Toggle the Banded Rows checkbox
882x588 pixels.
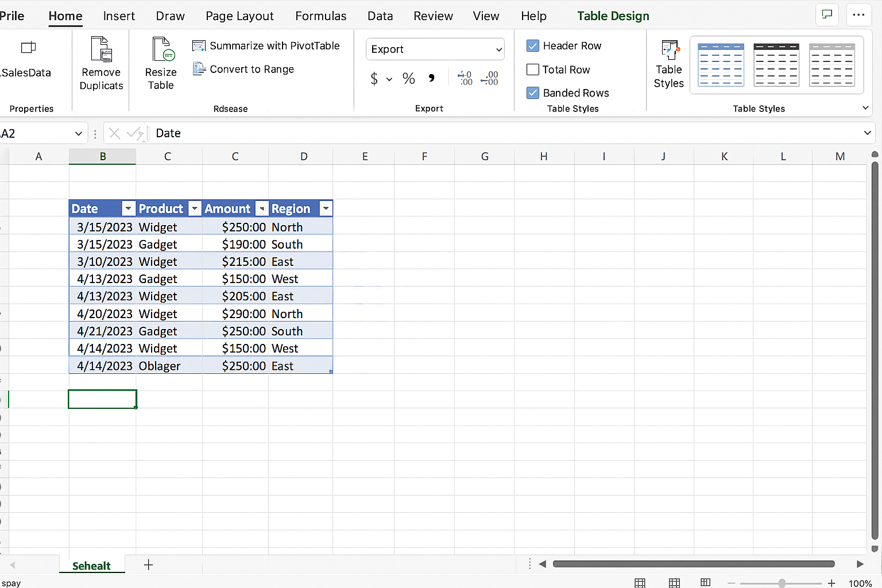pos(533,93)
